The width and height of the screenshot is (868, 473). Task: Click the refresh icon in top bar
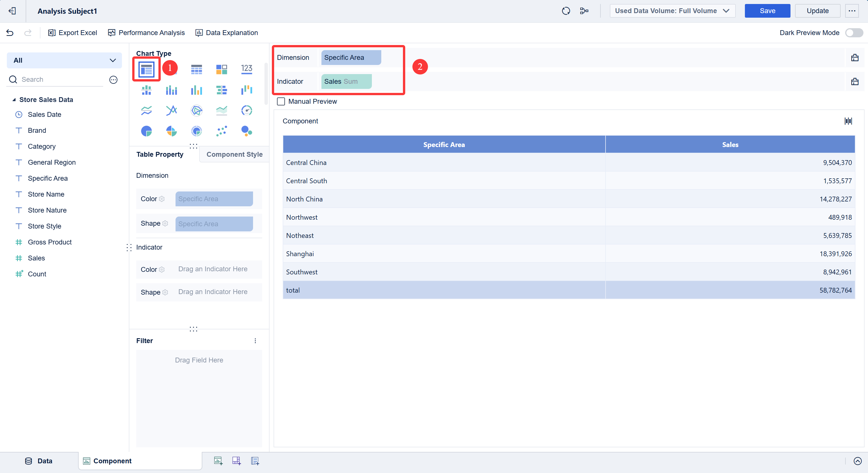tap(566, 11)
